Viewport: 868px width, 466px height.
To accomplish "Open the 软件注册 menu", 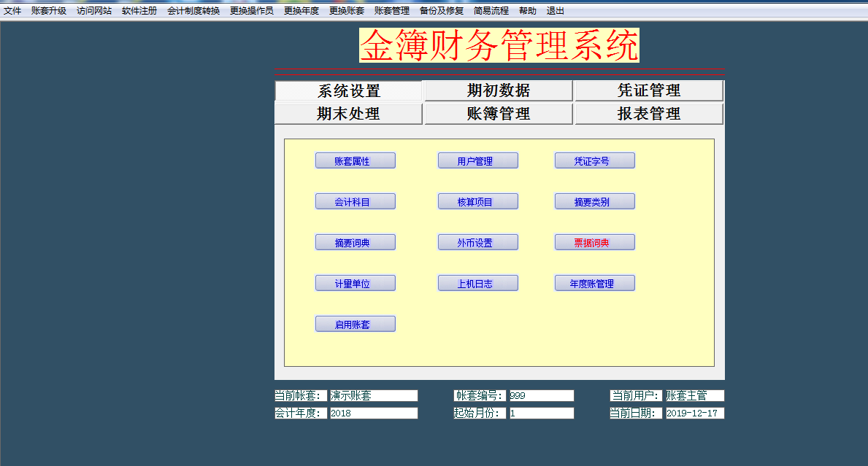I will [x=139, y=10].
